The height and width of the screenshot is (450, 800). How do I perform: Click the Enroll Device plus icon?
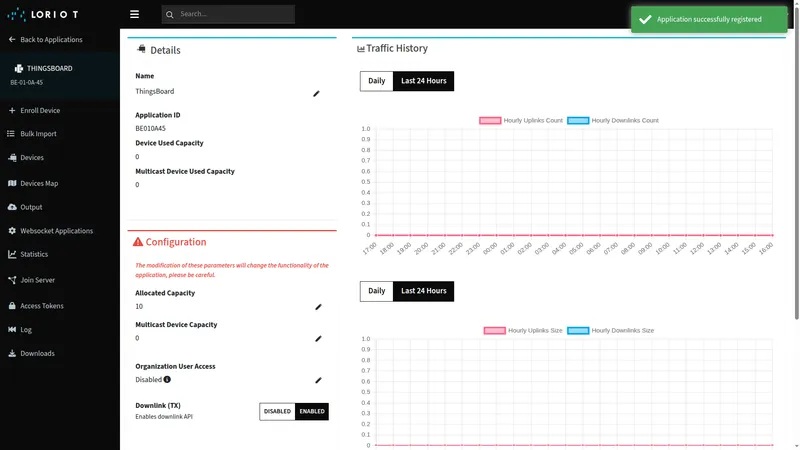pos(12,110)
